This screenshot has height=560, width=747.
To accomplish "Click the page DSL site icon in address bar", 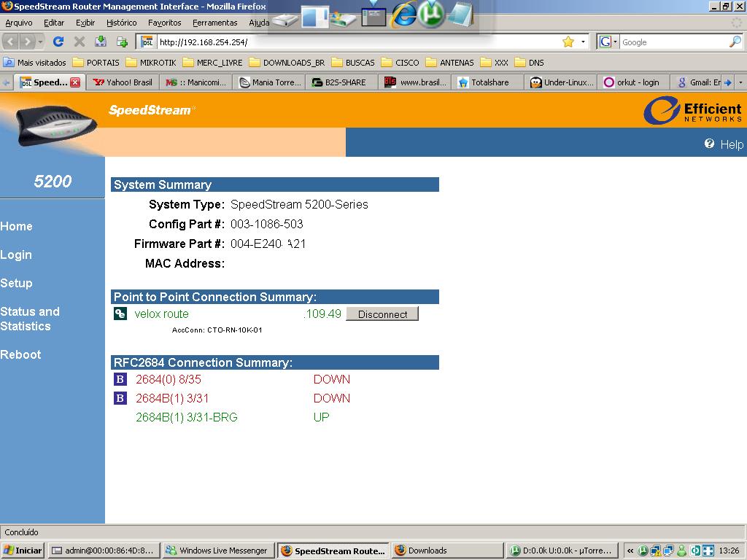I will tap(147, 42).
